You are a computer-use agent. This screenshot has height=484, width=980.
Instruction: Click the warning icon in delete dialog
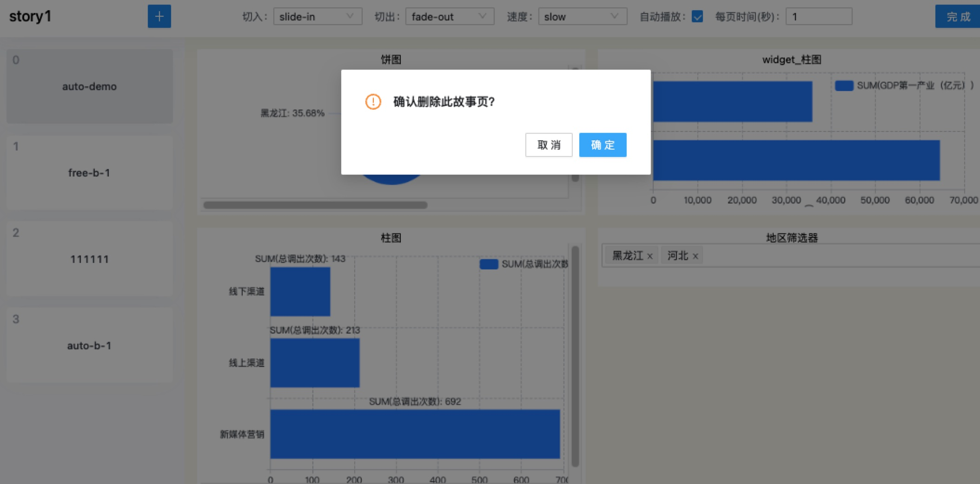coord(373,102)
